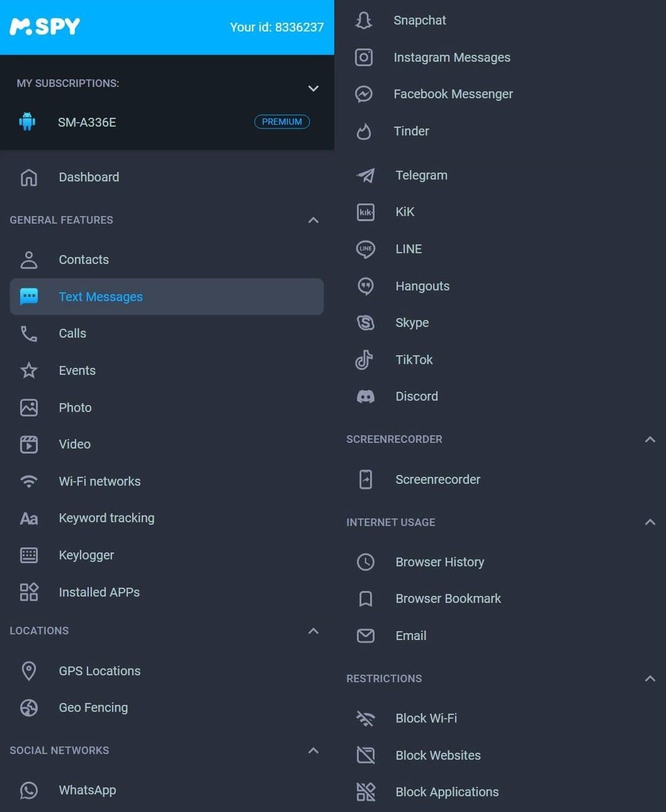Screen dimensions: 666x812
Task: Click the Calls phone icon
Action: [x=29, y=333]
